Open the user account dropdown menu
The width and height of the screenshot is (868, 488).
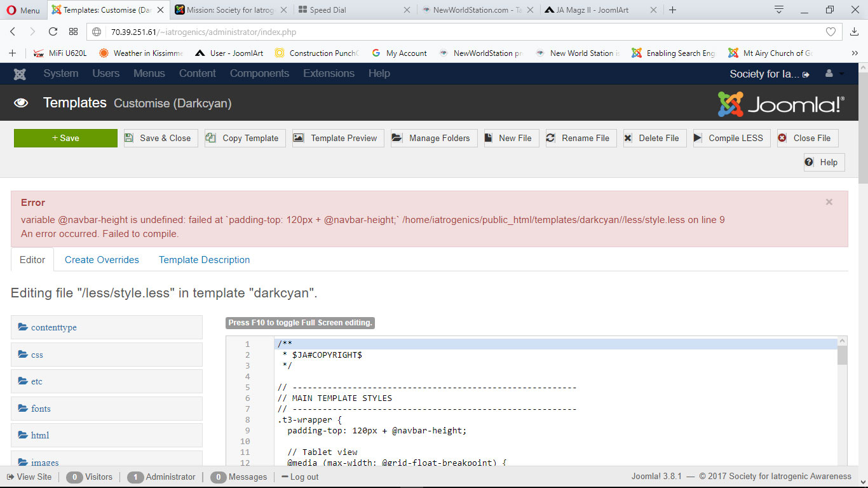pyautogui.click(x=834, y=74)
